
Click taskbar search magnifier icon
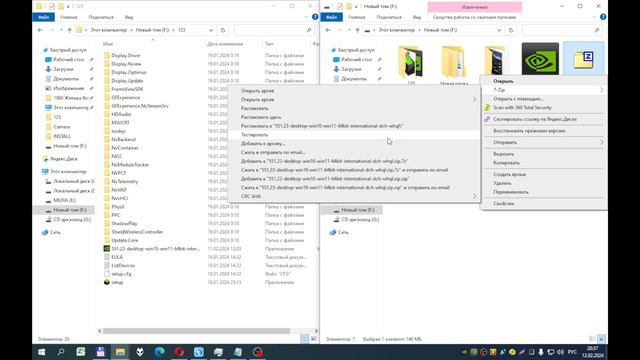point(61,352)
